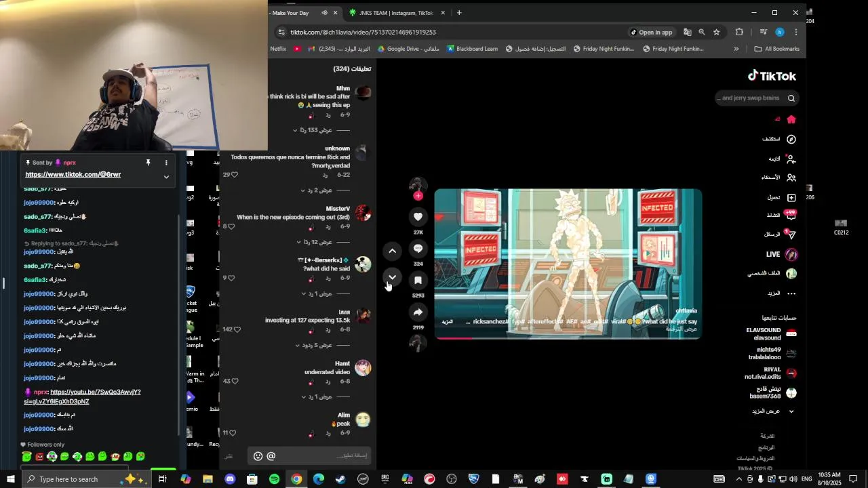Open Chrome three-dot menu

click(x=795, y=32)
